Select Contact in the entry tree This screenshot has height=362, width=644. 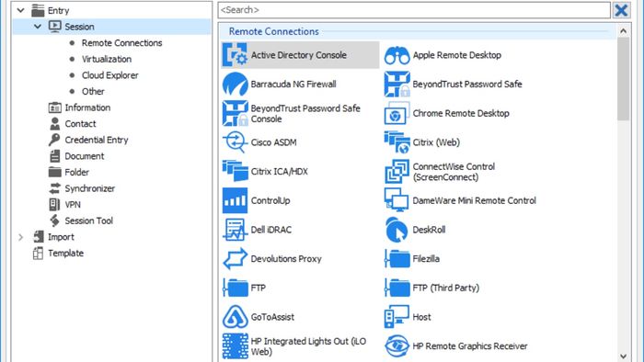(x=80, y=124)
